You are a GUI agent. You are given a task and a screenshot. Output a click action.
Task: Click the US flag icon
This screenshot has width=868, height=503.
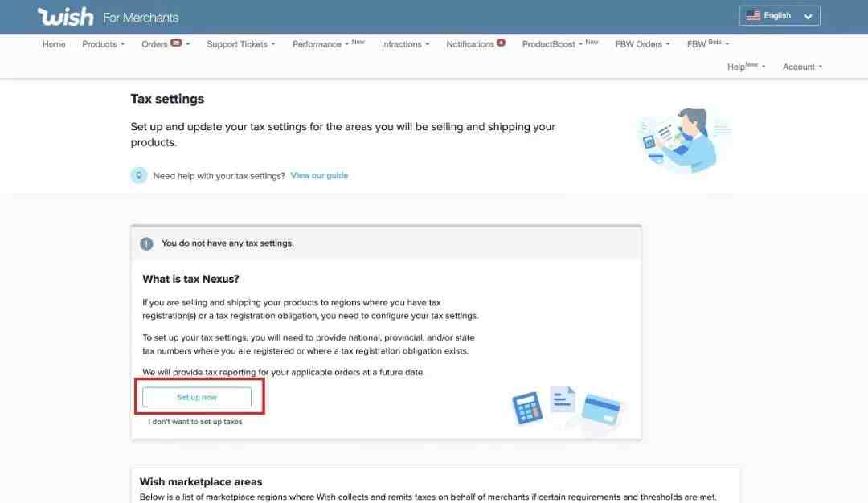point(753,15)
